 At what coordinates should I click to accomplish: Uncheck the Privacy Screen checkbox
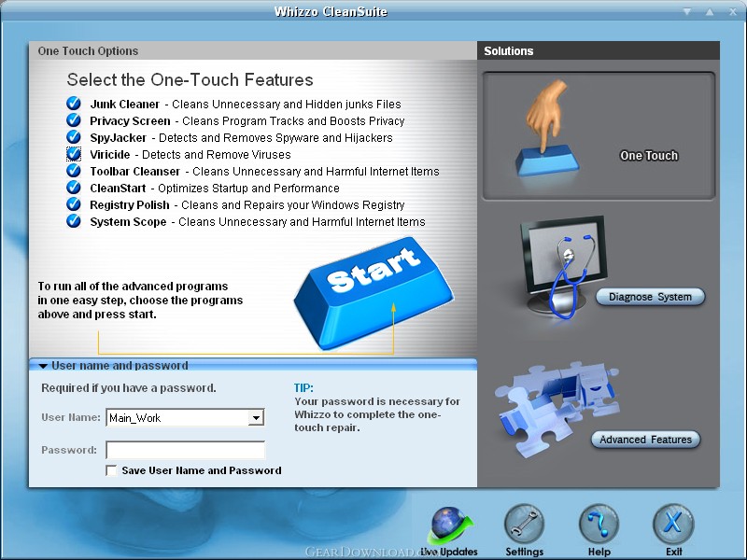click(74, 120)
